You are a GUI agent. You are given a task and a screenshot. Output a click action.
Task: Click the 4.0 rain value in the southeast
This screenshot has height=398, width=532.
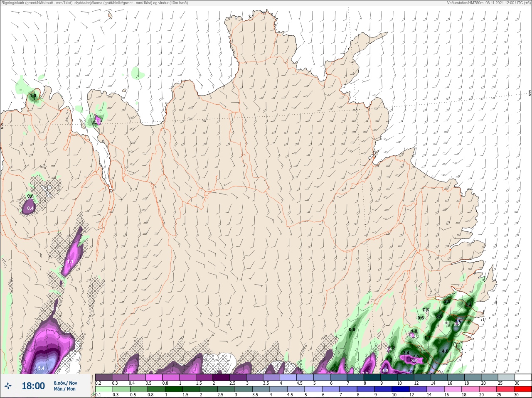click(x=445, y=351)
